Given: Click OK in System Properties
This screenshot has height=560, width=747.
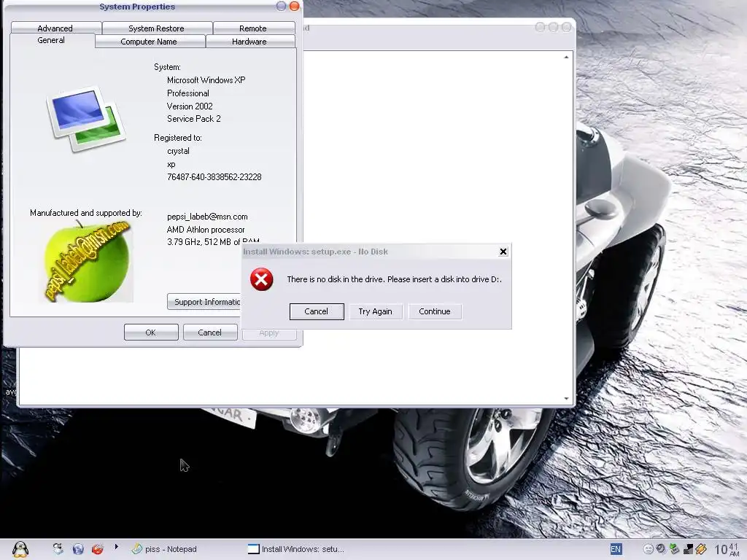Looking at the screenshot, I should (150, 332).
